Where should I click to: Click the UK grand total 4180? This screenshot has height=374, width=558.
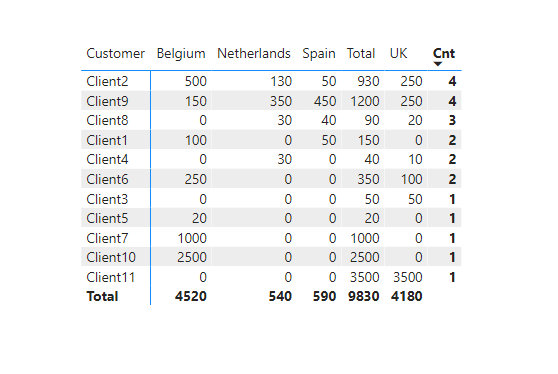pyautogui.click(x=406, y=296)
